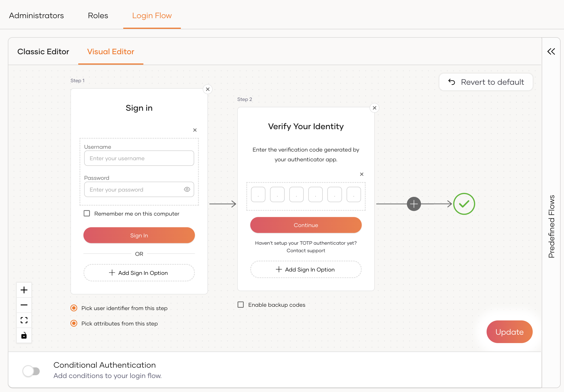The width and height of the screenshot is (564, 392).
Task: Fit the flow to view
Action: pos(24,320)
